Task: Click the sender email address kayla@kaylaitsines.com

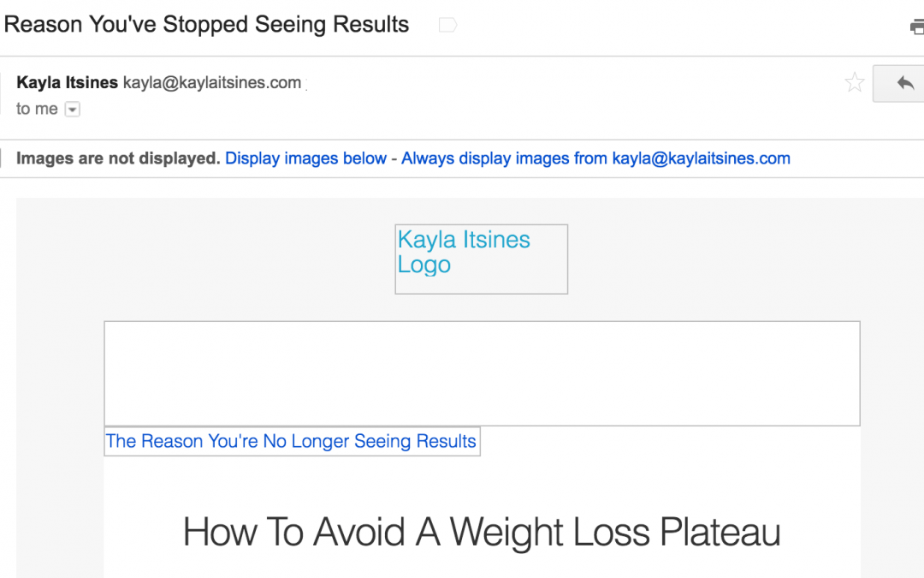Action: [x=212, y=83]
